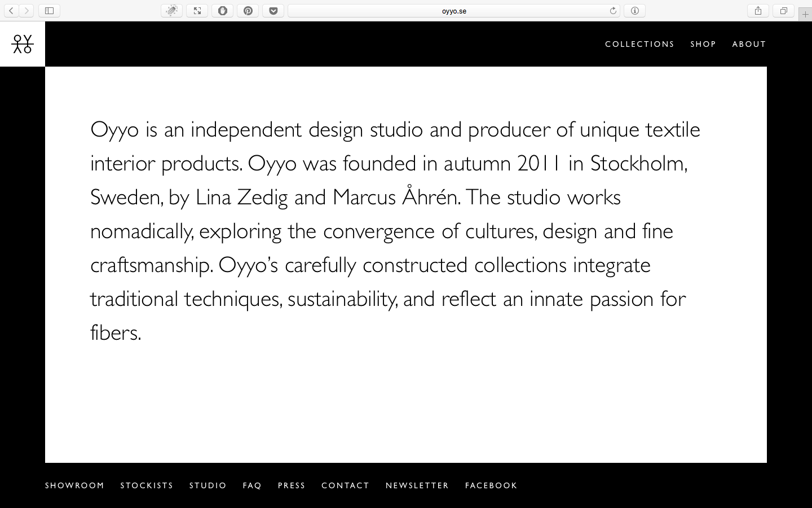Image resolution: width=812 pixels, height=508 pixels.
Task: Click the Safari forward arrow button
Action: coord(27,11)
